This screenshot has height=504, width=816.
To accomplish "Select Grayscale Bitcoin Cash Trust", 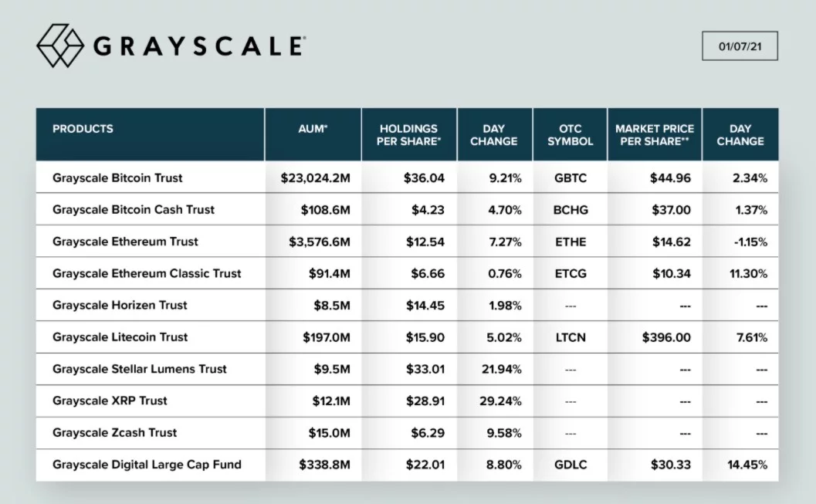I will pos(134,210).
